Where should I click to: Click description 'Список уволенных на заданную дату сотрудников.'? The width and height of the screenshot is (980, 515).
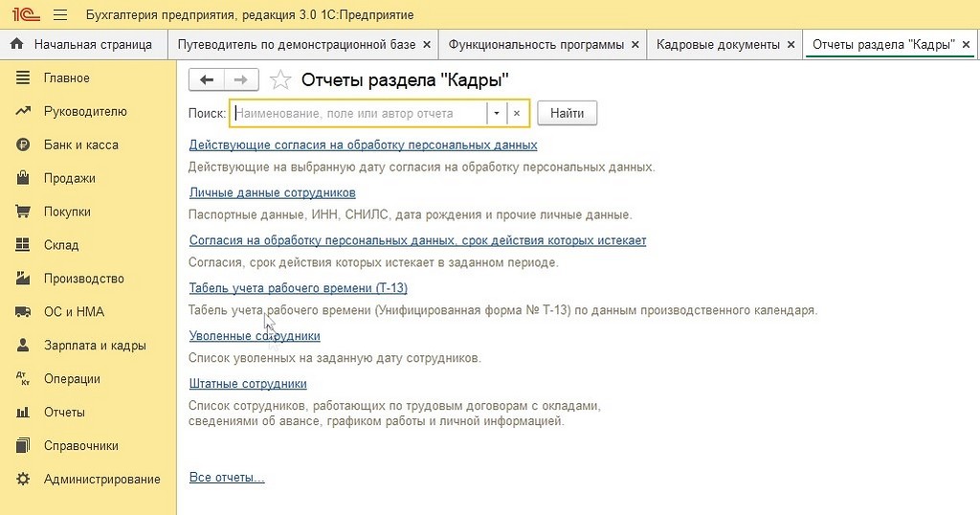335,358
